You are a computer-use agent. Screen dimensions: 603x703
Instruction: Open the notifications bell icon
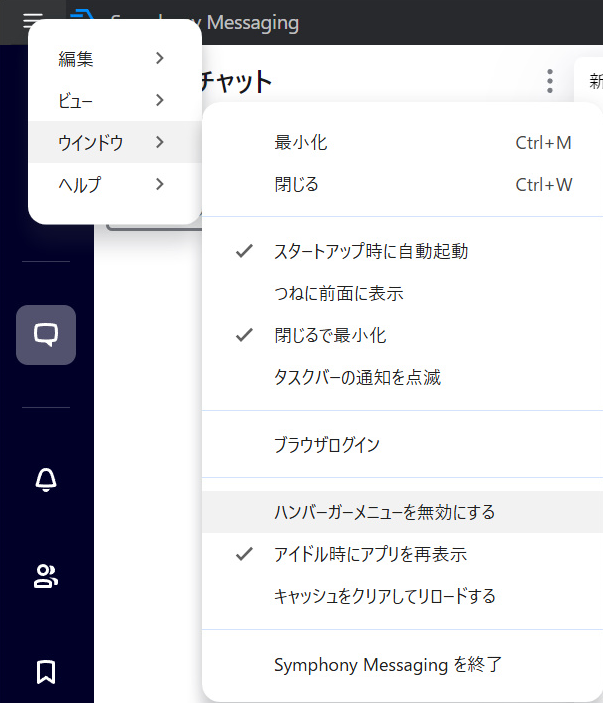(46, 480)
